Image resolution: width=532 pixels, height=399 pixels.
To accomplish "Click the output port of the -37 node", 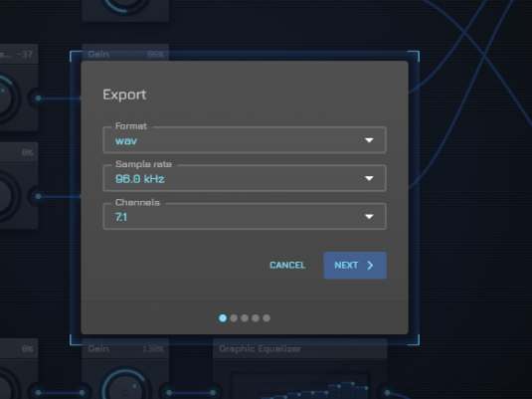I will [x=39, y=99].
